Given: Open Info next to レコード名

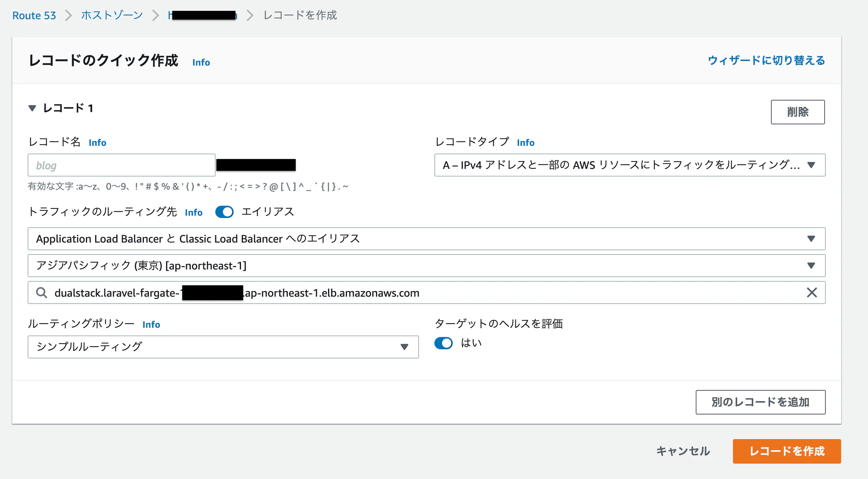Looking at the screenshot, I should click(x=97, y=143).
